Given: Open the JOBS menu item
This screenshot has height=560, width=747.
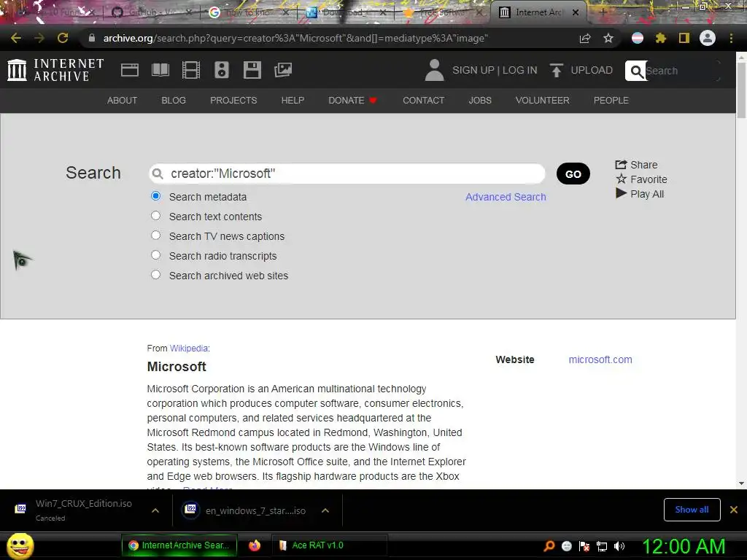Looking at the screenshot, I should point(480,101).
